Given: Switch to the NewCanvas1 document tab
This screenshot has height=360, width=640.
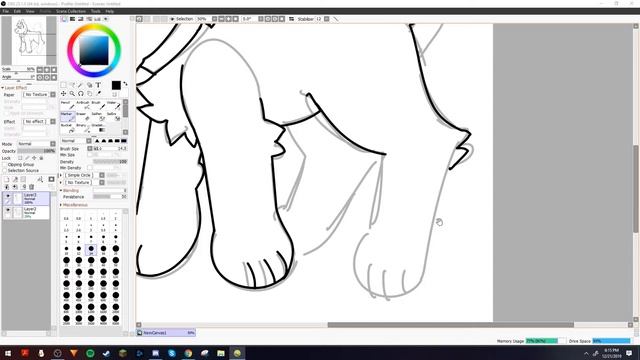Looking at the screenshot, I should pos(166,333).
